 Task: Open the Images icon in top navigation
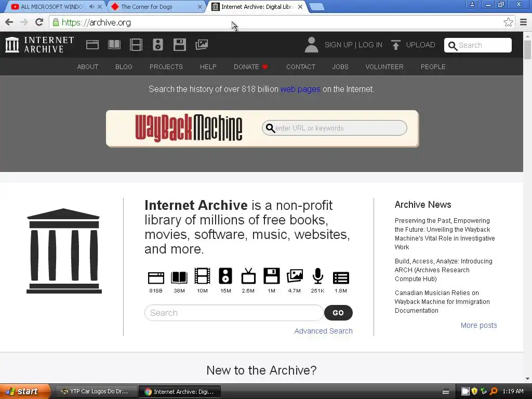point(202,45)
